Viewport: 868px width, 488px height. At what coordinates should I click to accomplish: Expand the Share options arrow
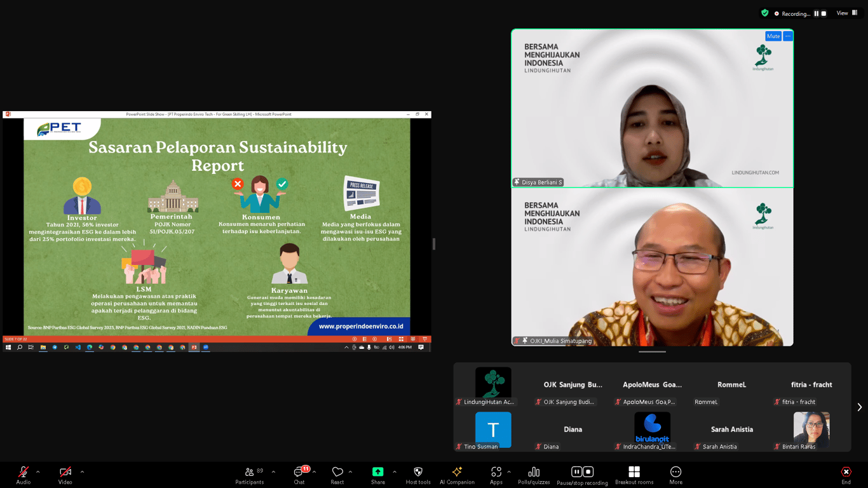(394, 471)
